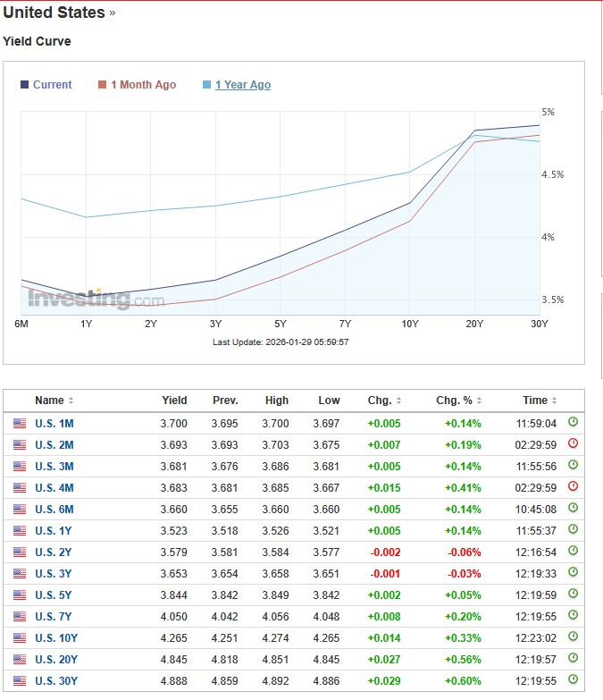
Task: Click the green clock icon for U.S. 30Y
Action: (x=573, y=680)
